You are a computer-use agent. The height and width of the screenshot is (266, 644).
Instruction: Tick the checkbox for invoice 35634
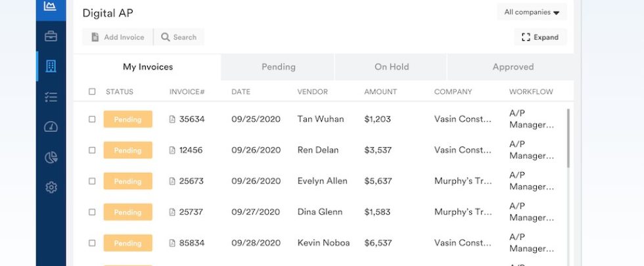[92, 120]
